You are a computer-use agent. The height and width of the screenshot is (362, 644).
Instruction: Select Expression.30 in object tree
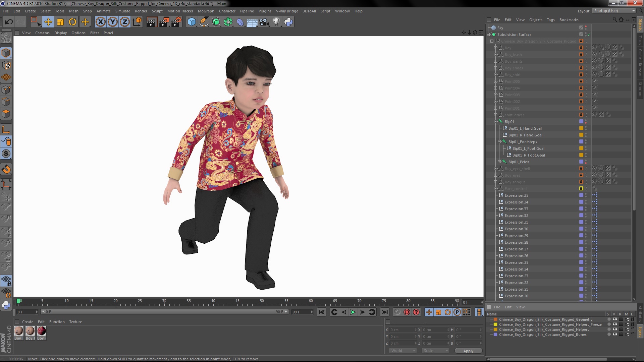(x=516, y=229)
